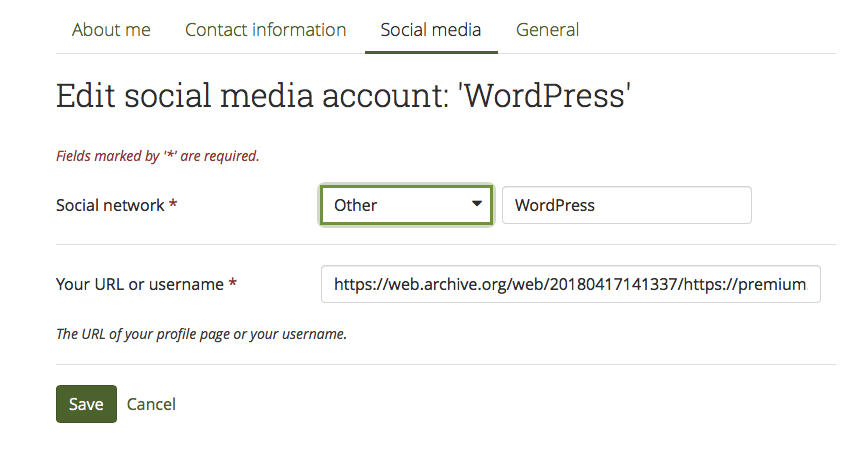Go to the General tab

click(x=547, y=30)
